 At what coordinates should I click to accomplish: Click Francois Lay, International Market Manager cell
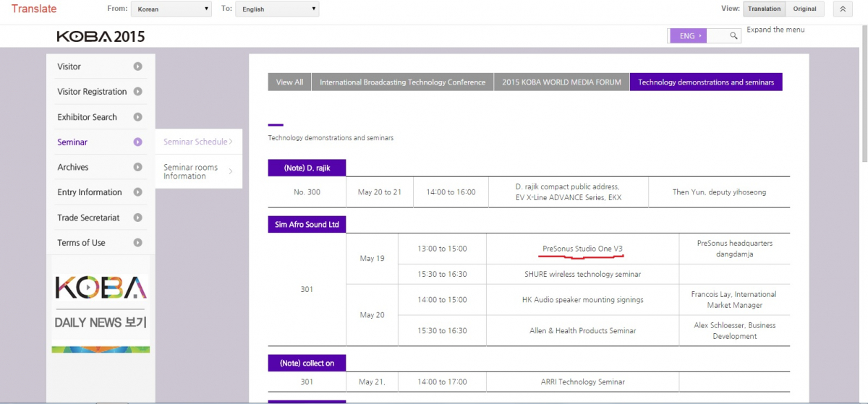(x=734, y=299)
